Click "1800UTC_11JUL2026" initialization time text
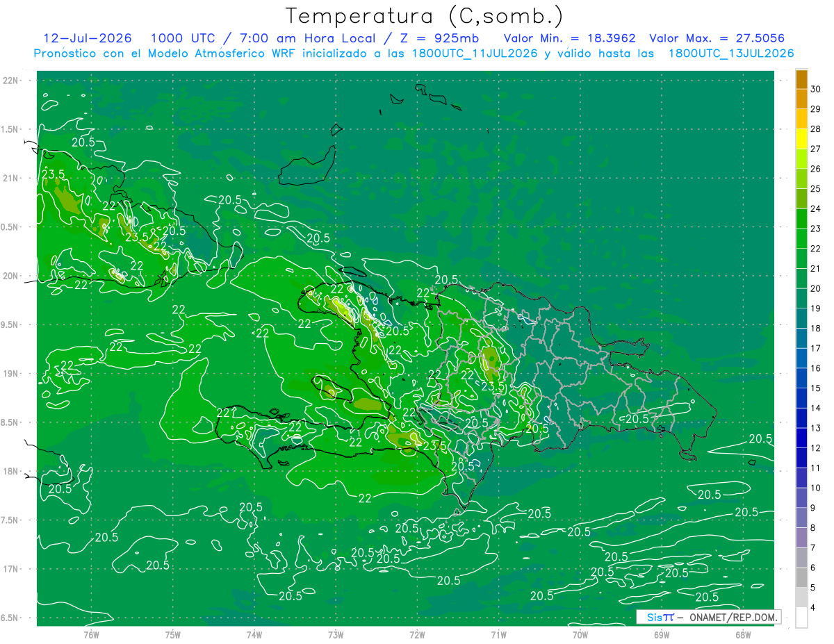The height and width of the screenshot is (644, 834). 475,53
